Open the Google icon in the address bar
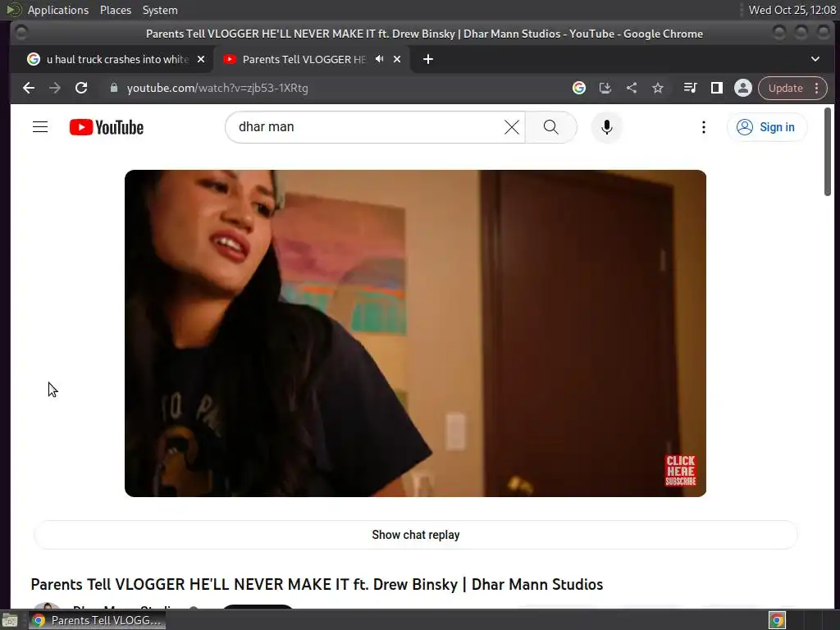 coord(578,88)
